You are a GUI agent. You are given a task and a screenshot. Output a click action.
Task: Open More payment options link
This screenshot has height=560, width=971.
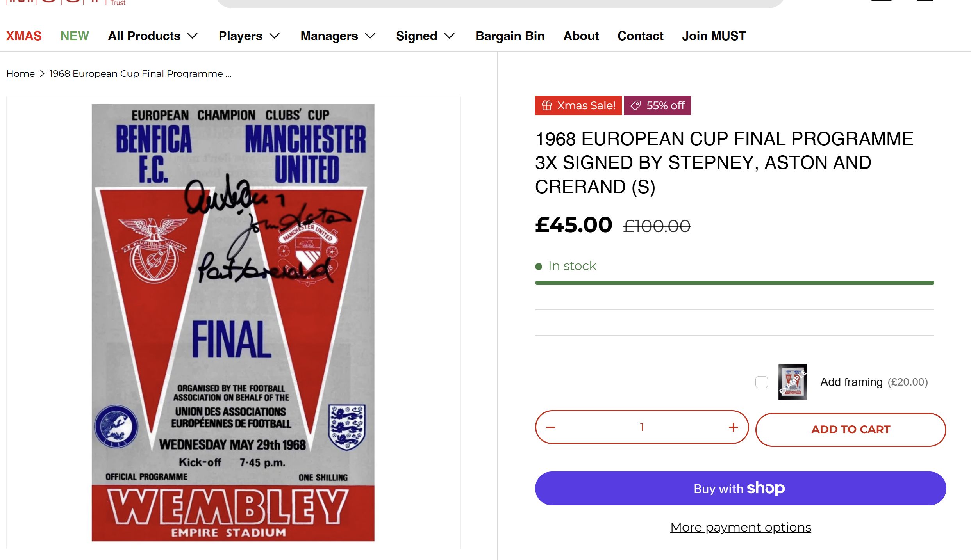click(741, 527)
